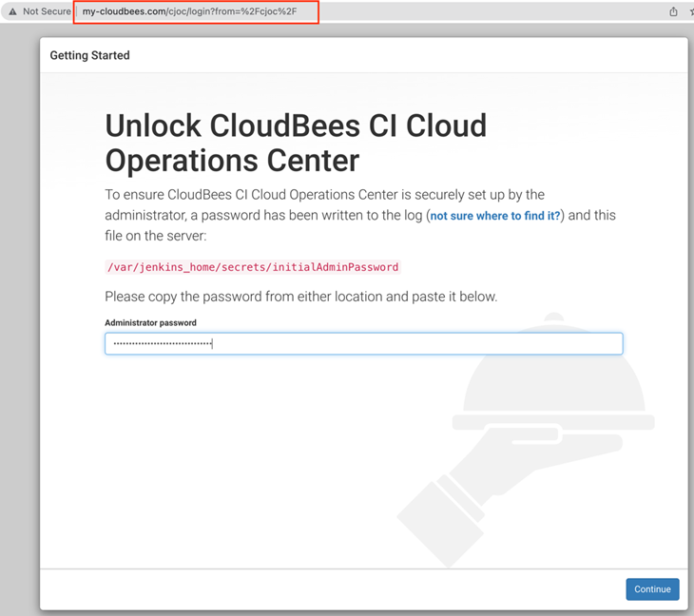Click the Unlock CloudBees CI heading
694x616 pixels.
(x=296, y=143)
